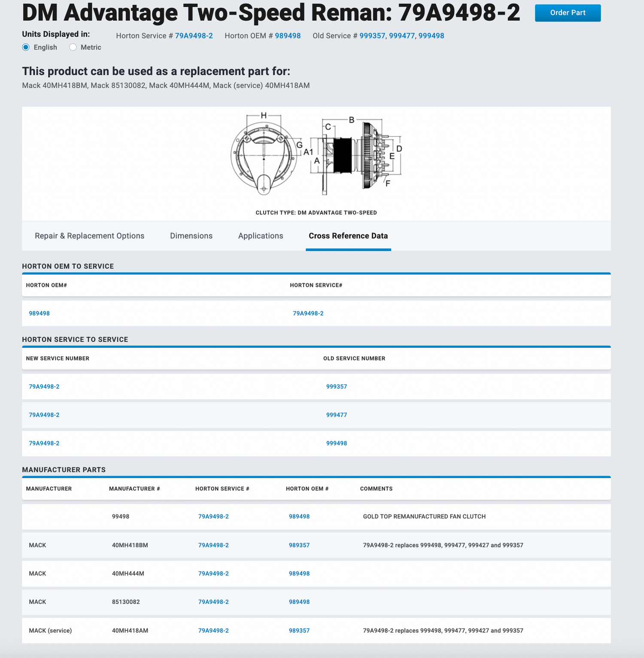The image size is (644, 658).
Task: Select the Cross Reference Data tab
Action: (x=348, y=236)
